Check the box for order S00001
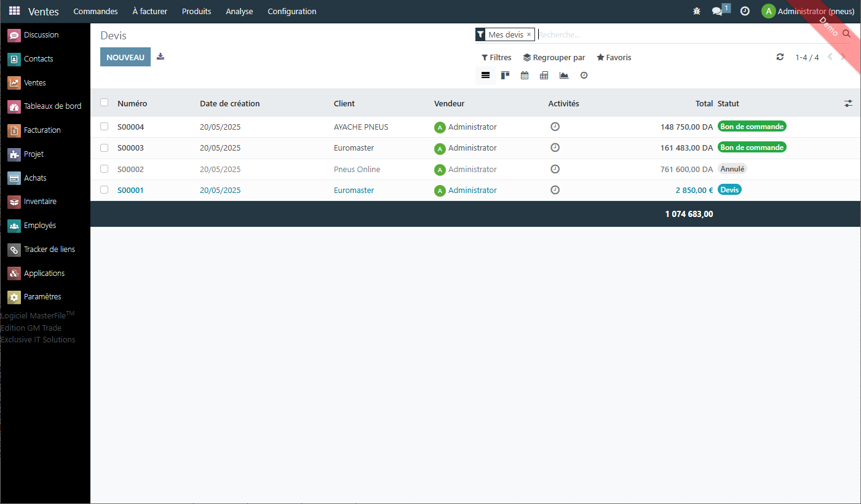The width and height of the screenshot is (861, 504). pos(104,190)
